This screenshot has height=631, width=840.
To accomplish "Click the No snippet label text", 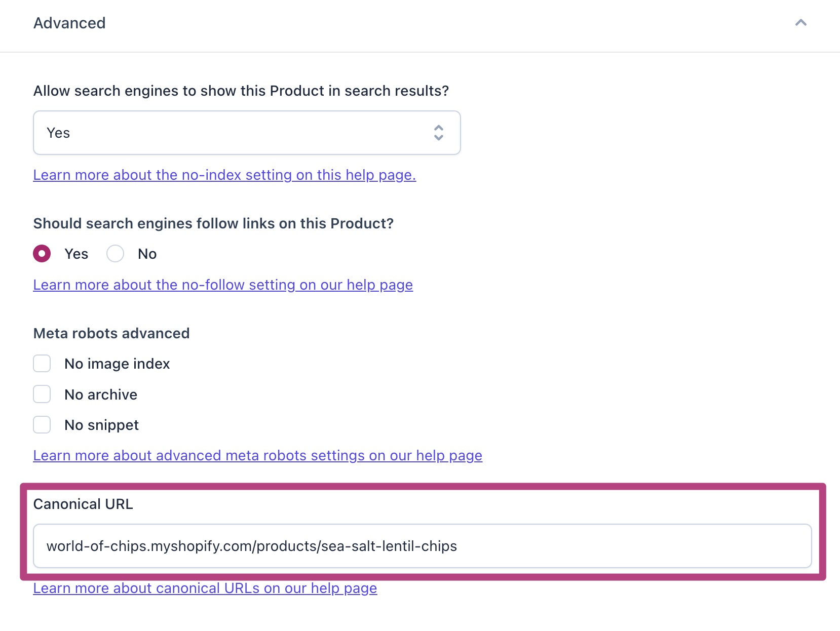I will pos(101,425).
